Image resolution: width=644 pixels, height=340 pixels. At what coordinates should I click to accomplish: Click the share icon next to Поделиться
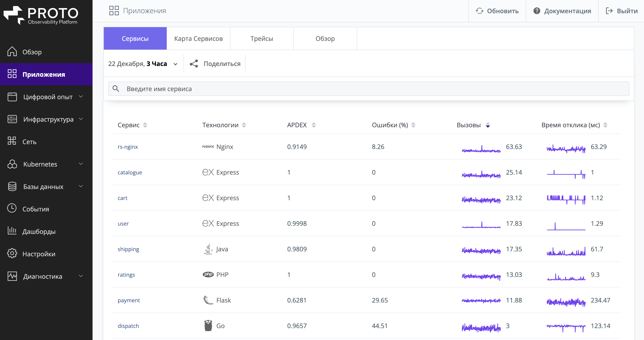tap(194, 64)
